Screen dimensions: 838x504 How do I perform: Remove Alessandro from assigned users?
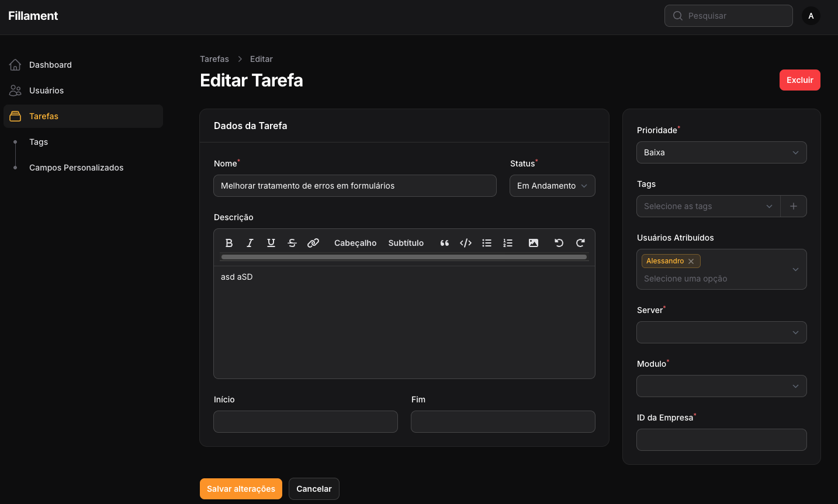coord(691,261)
